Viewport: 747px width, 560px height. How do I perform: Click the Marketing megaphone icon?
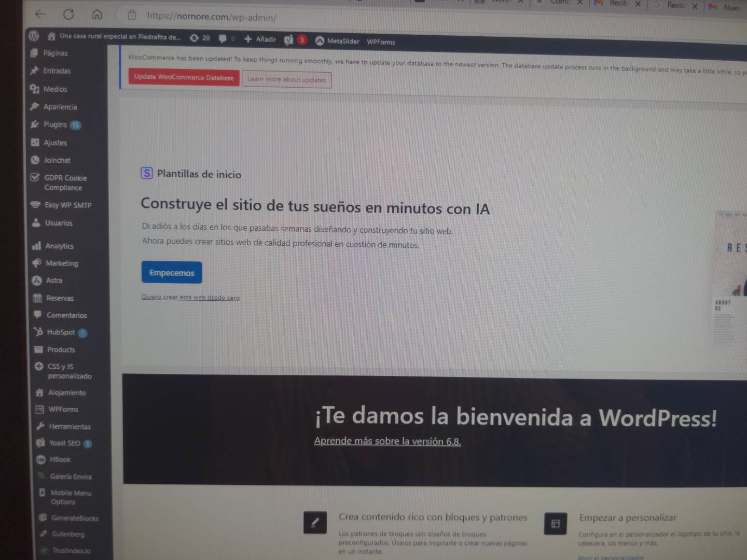36,263
